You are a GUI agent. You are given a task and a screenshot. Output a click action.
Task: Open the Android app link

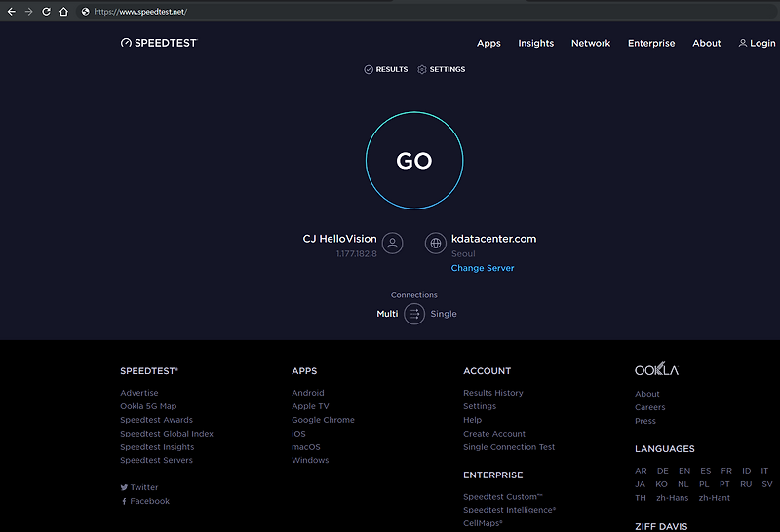pyautogui.click(x=308, y=393)
